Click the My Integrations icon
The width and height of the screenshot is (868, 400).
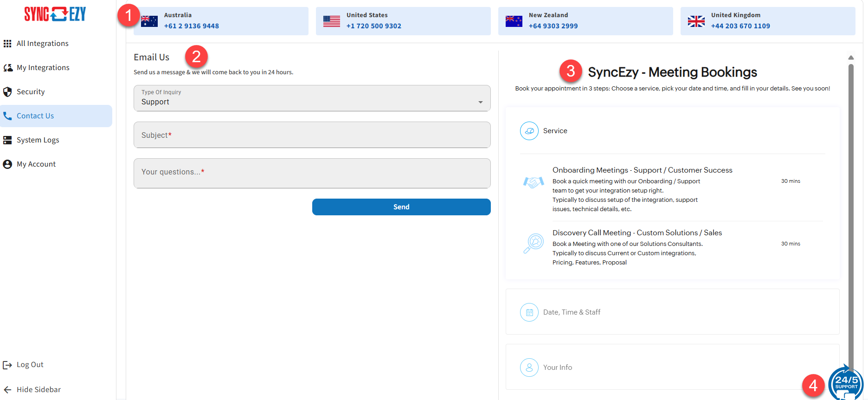(7, 68)
